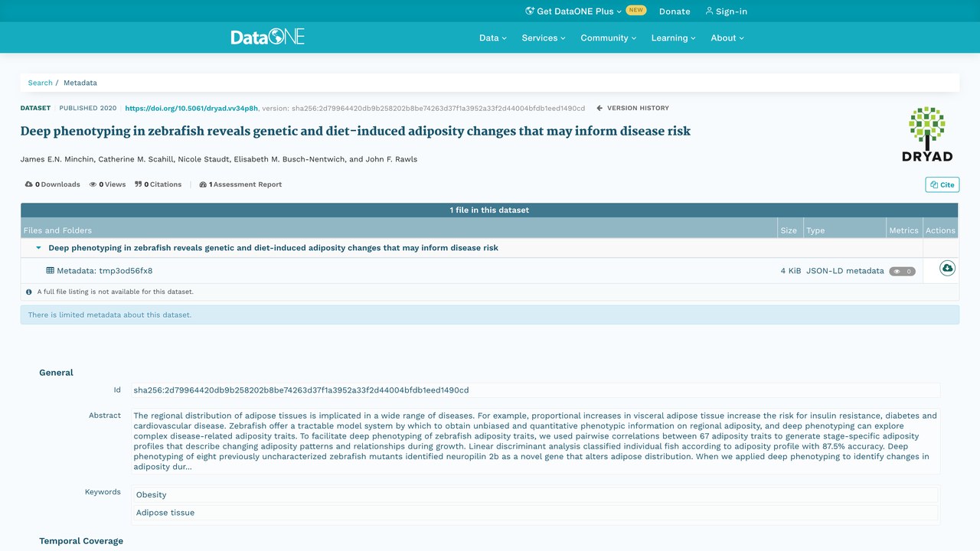Expand the Community menu
This screenshot has width=980, height=551.
pos(609,37)
